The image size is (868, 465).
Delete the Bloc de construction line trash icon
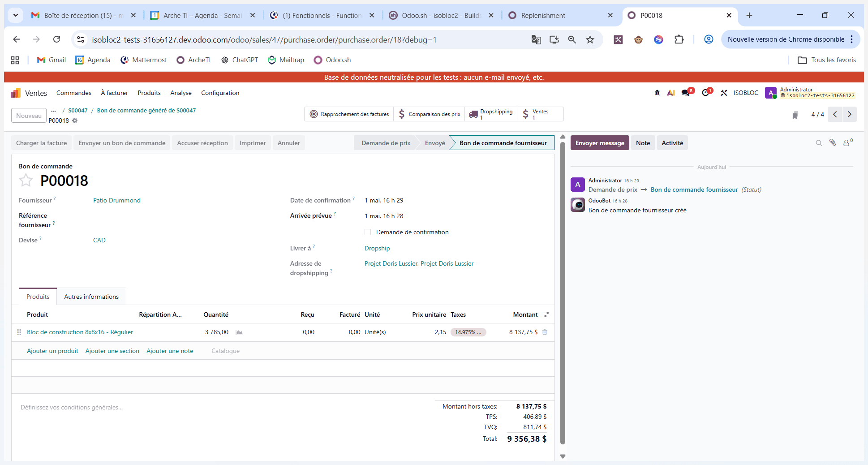coord(545,332)
